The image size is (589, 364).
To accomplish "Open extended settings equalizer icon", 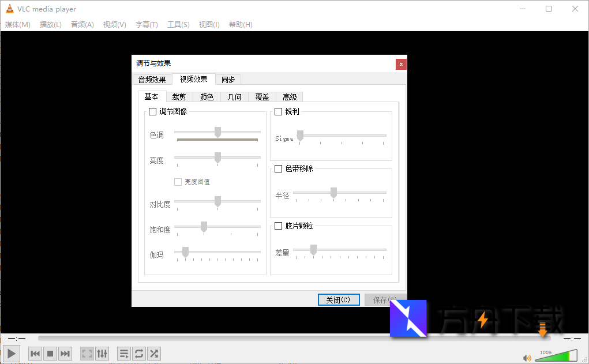I will click(x=102, y=353).
